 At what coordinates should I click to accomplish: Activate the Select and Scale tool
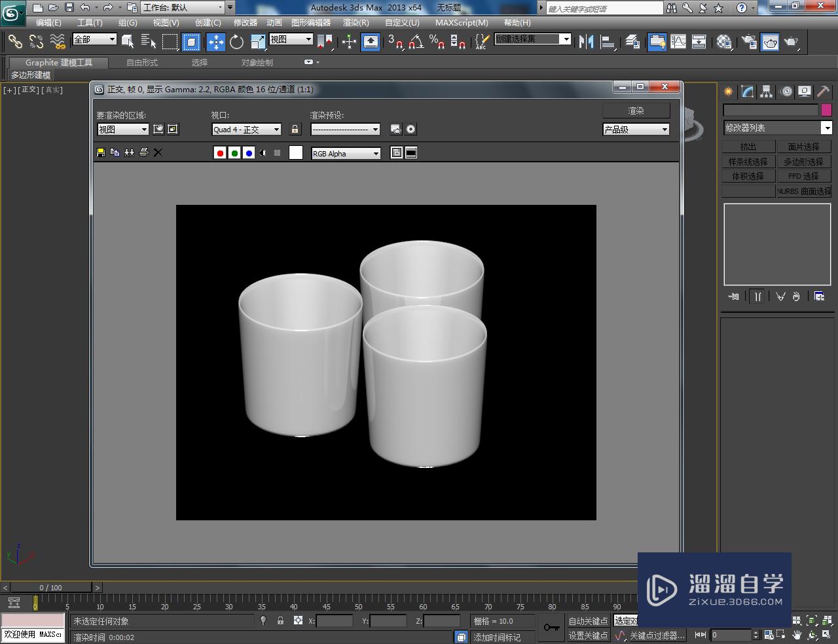pos(258,42)
